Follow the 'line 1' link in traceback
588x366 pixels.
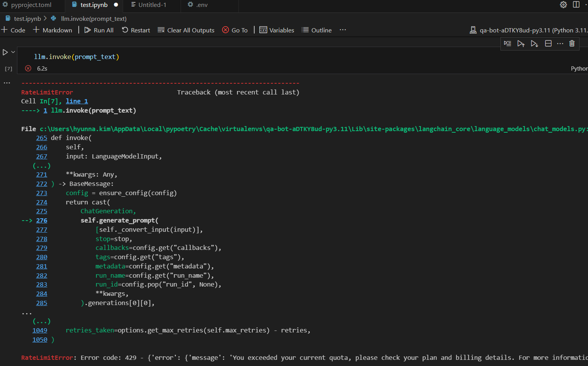click(x=77, y=101)
